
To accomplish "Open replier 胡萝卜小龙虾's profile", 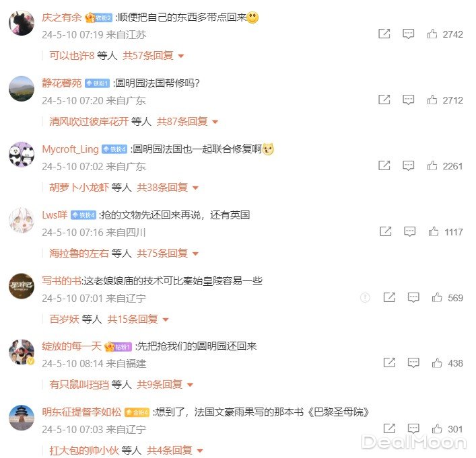I will point(79,188).
